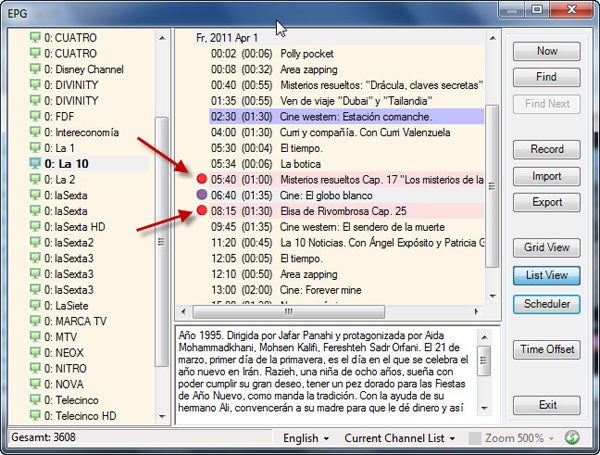Click the Zoom color square in status bar
The width and height of the screenshot is (600, 455).
(x=474, y=438)
